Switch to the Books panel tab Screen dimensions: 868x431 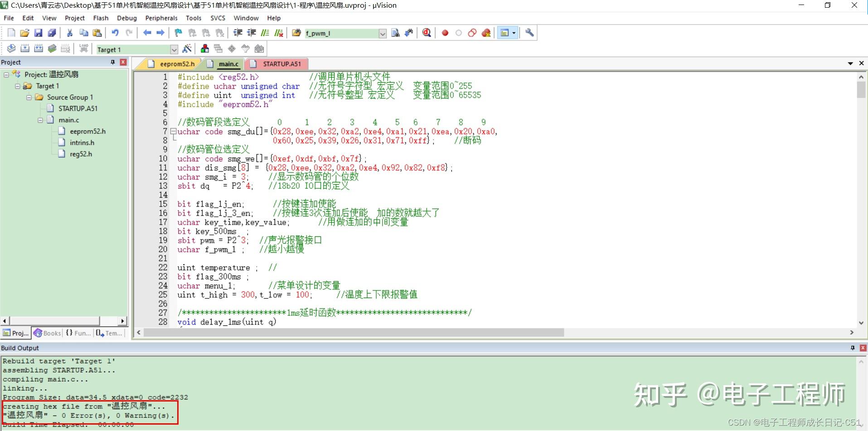click(48, 333)
